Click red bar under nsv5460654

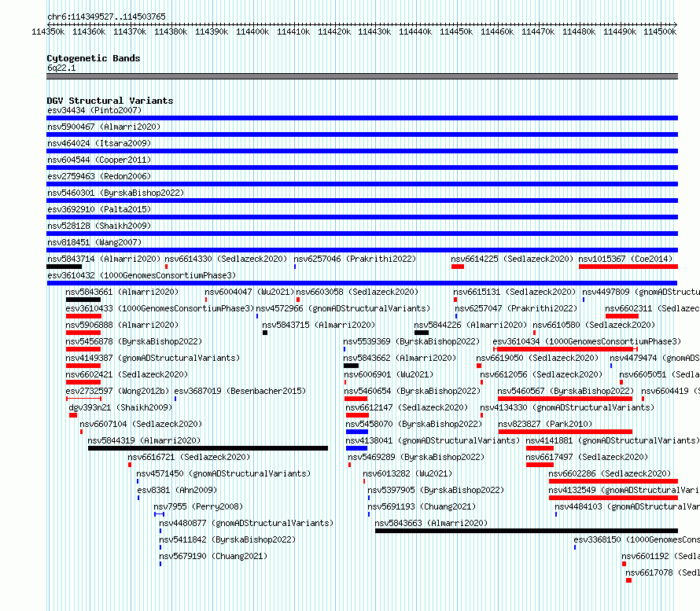tap(356, 399)
